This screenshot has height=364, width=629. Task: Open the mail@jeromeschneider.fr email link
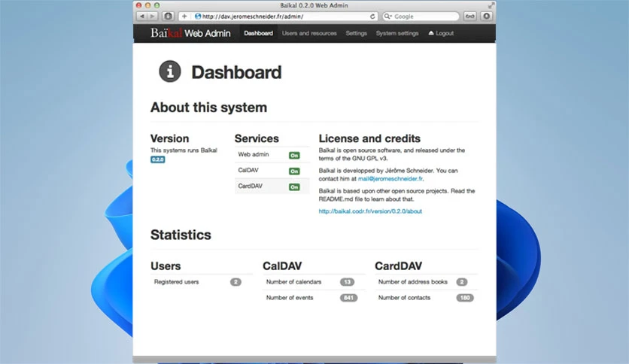point(390,179)
